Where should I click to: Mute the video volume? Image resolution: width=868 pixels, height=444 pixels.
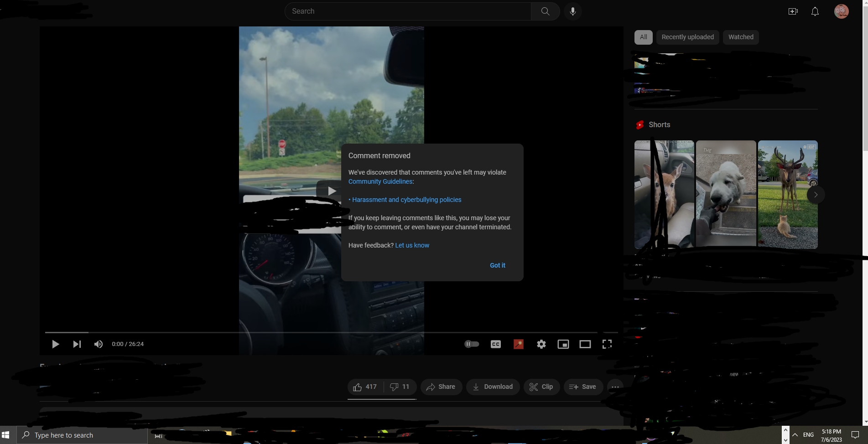(98, 344)
